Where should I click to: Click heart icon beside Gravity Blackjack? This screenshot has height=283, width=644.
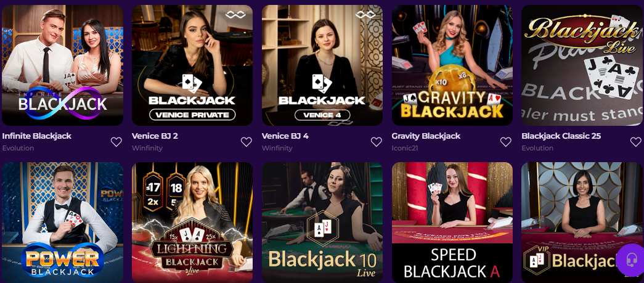(x=505, y=142)
